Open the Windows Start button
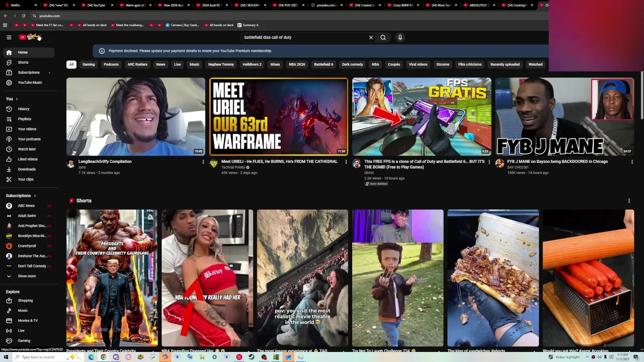The width and height of the screenshot is (644, 362). 6,357
